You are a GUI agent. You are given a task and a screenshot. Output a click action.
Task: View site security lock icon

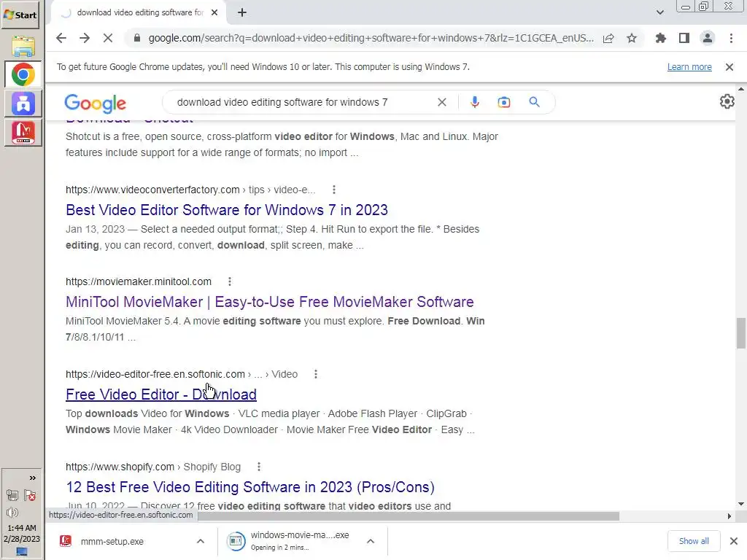pos(136,38)
